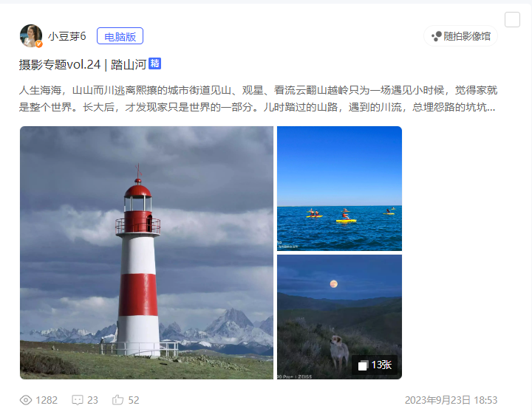Click the 小豆芽6 profile avatar
The image size is (532, 417).
31,35
